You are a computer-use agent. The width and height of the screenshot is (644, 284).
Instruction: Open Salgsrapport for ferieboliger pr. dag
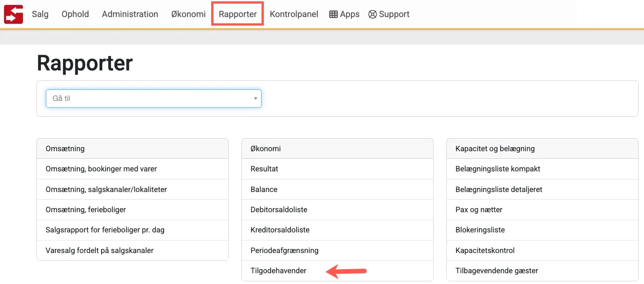(x=133, y=230)
